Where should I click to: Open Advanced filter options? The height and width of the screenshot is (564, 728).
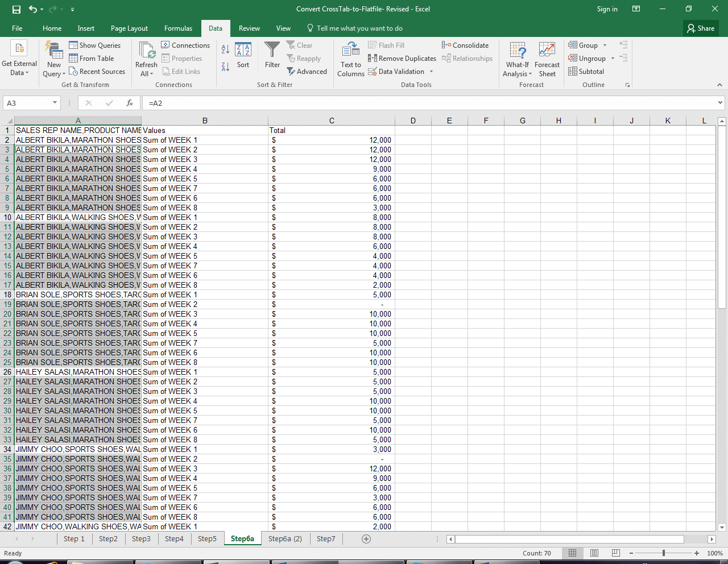pyautogui.click(x=307, y=72)
